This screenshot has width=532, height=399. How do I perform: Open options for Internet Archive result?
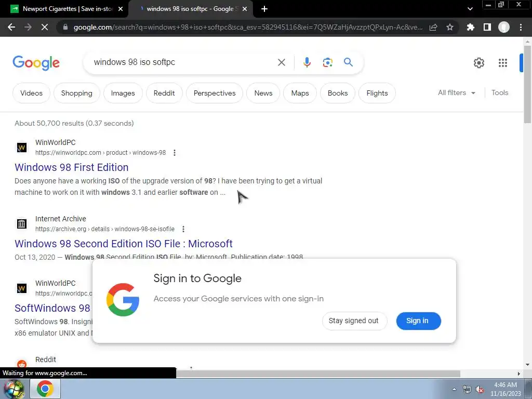183,229
